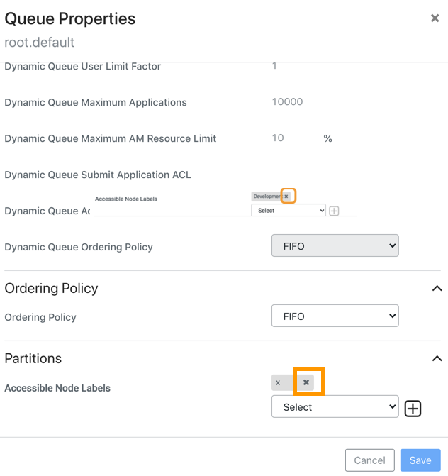Open the Ordering Policy FIFO dropdown

(x=335, y=316)
